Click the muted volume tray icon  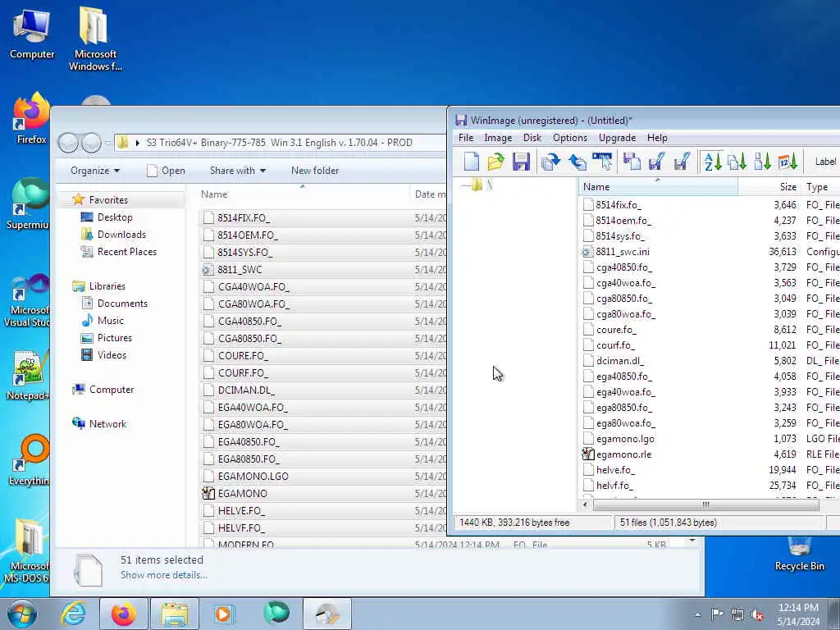click(757, 614)
